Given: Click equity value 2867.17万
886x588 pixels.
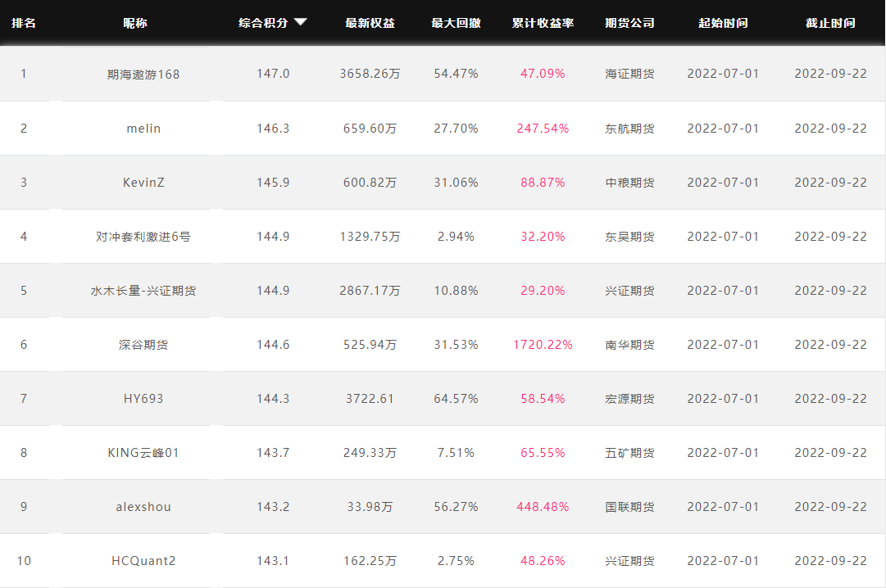Looking at the screenshot, I should click(370, 291).
